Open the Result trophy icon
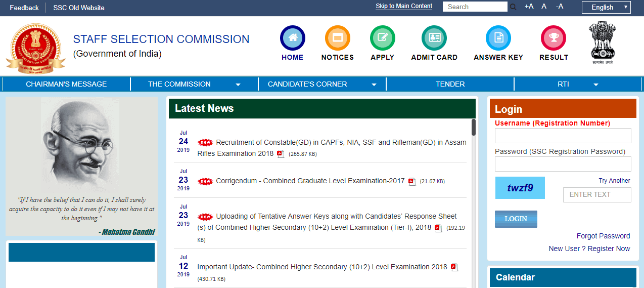Screen dimensions: 644x288 tap(554, 38)
